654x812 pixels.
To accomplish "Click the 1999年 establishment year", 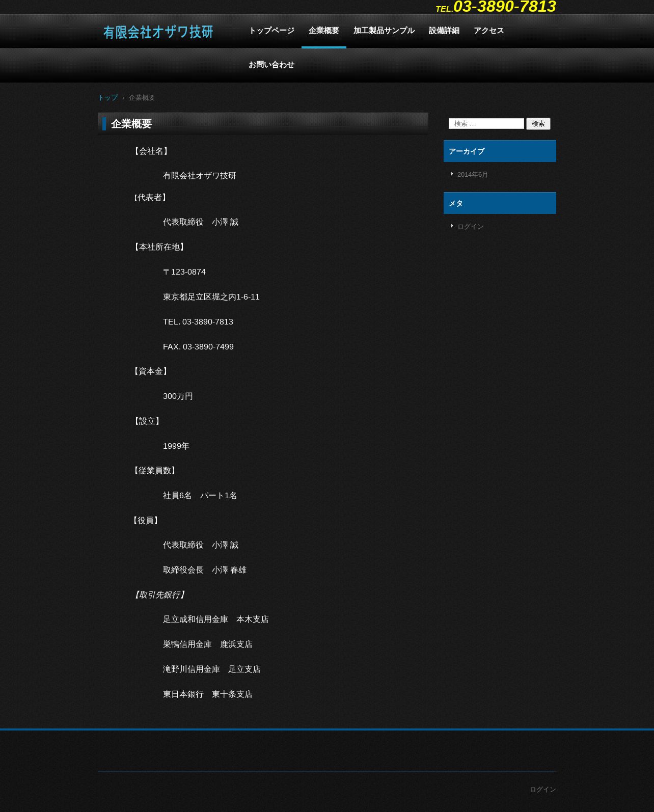I will point(176,446).
